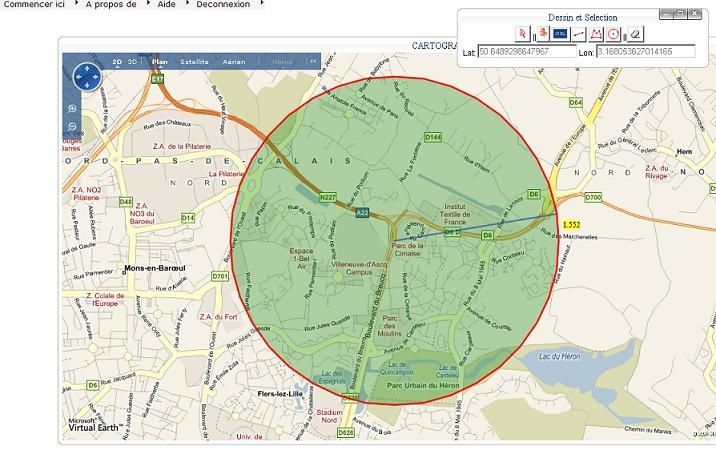Click the Lat coordinate input field
Image resolution: width=716 pixels, height=450 pixels.
[527, 52]
